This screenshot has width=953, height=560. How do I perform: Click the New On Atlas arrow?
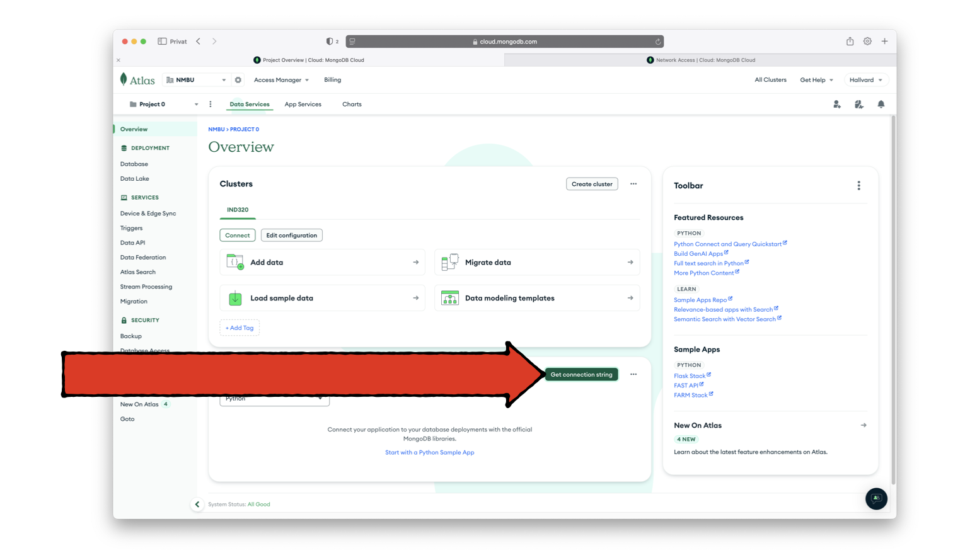[863, 425]
